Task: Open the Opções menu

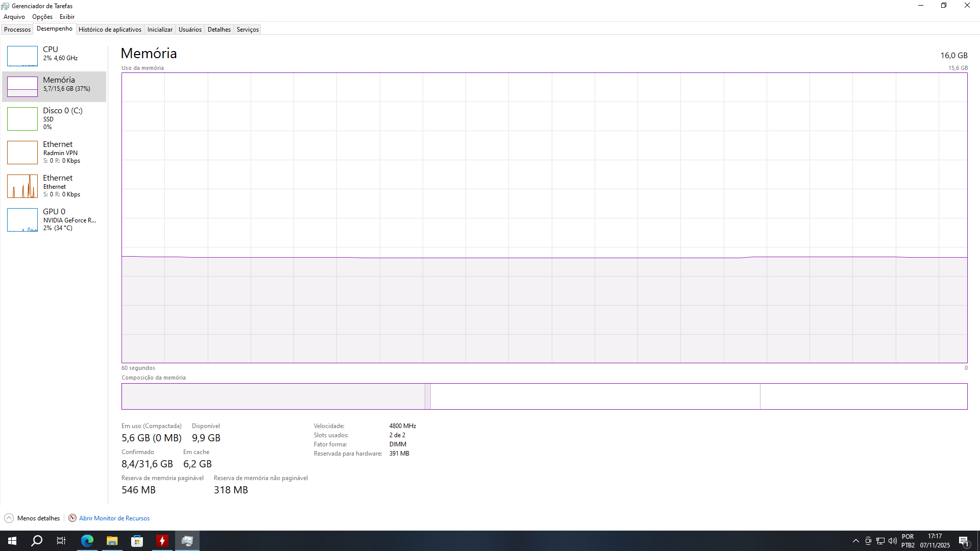Action: [x=42, y=17]
